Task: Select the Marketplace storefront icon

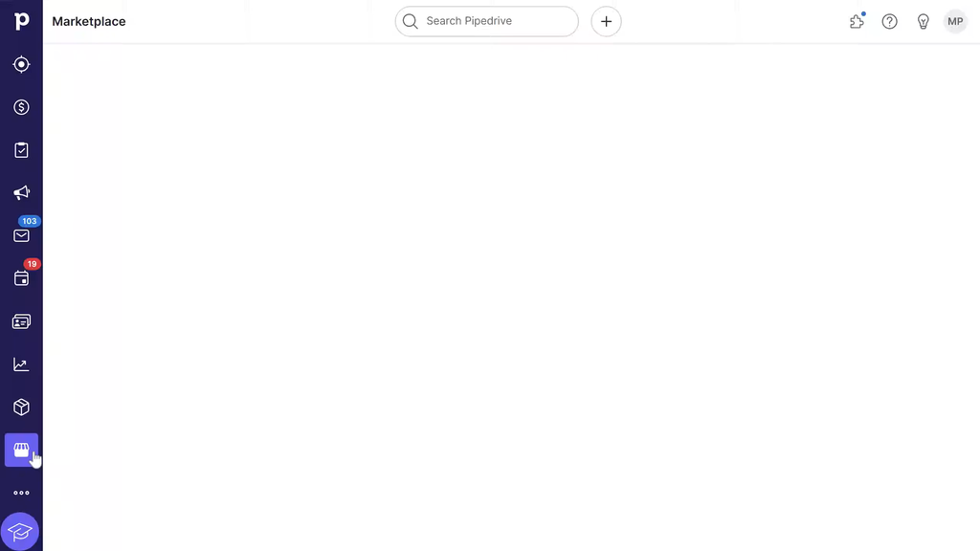Action: pos(21,450)
